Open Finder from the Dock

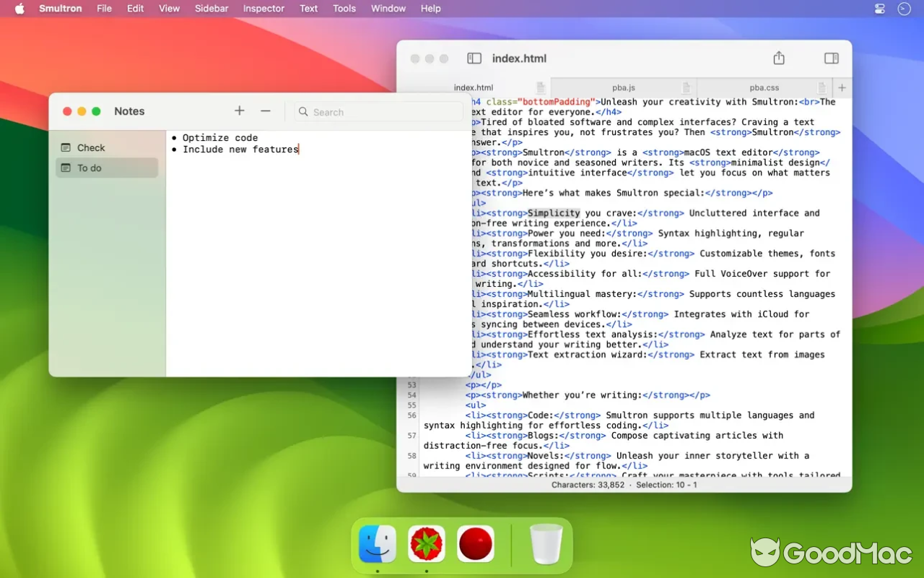tap(377, 543)
